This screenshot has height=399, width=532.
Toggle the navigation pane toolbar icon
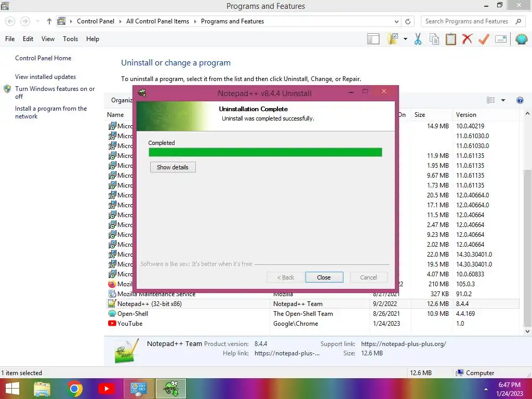pos(373,39)
